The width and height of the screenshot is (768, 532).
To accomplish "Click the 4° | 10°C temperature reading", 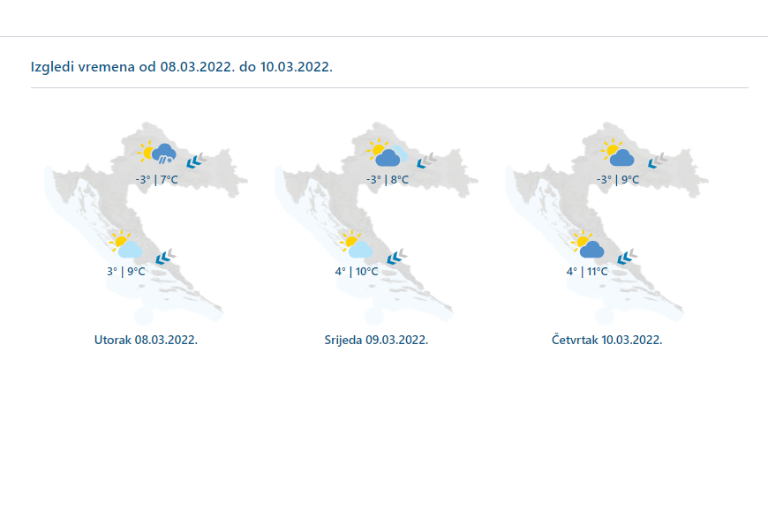I will pyautogui.click(x=356, y=272).
